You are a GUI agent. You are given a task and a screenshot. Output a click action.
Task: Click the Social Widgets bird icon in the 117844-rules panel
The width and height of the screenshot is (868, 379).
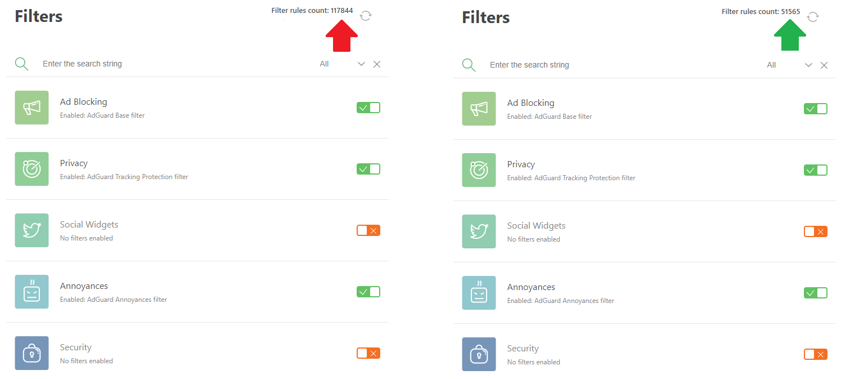click(x=32, y=230)
